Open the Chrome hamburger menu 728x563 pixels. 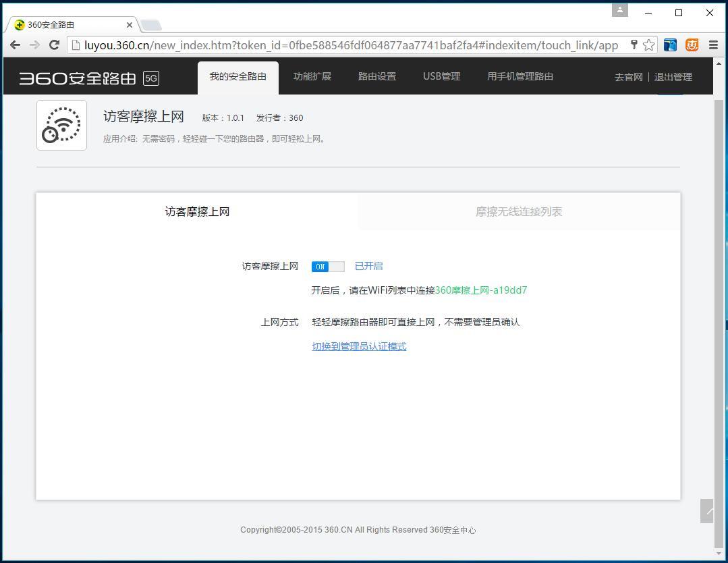[713, 45]
